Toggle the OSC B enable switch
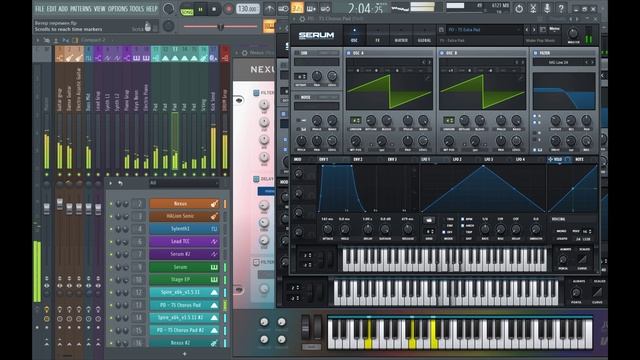 pos(442,53)
